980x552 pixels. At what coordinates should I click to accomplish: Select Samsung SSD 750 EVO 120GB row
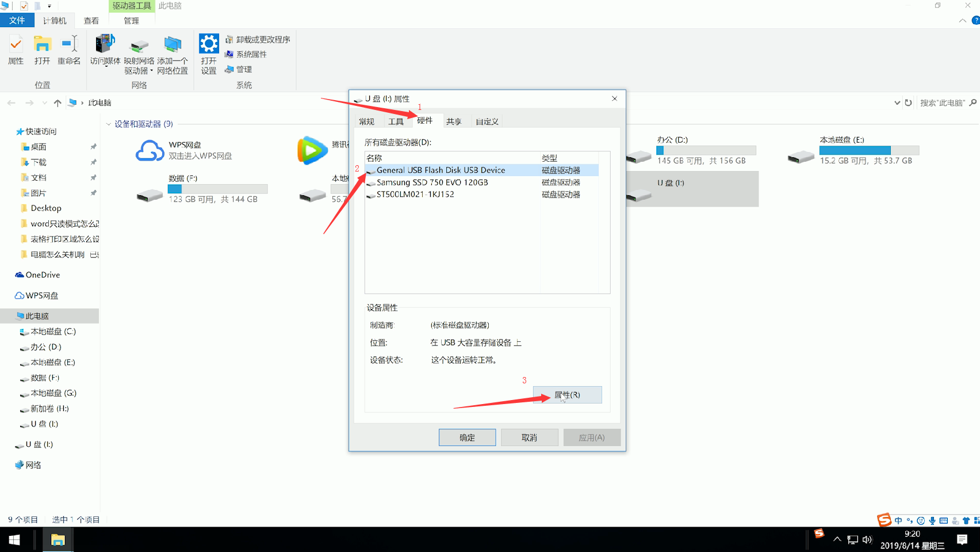click(482, 182)
